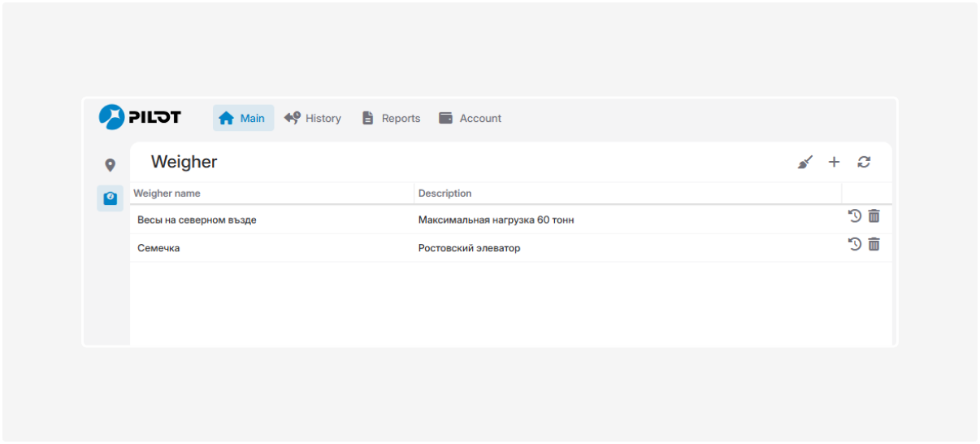
Task: View history for Весы на северном въезде
Action: (x=855, y=215)
